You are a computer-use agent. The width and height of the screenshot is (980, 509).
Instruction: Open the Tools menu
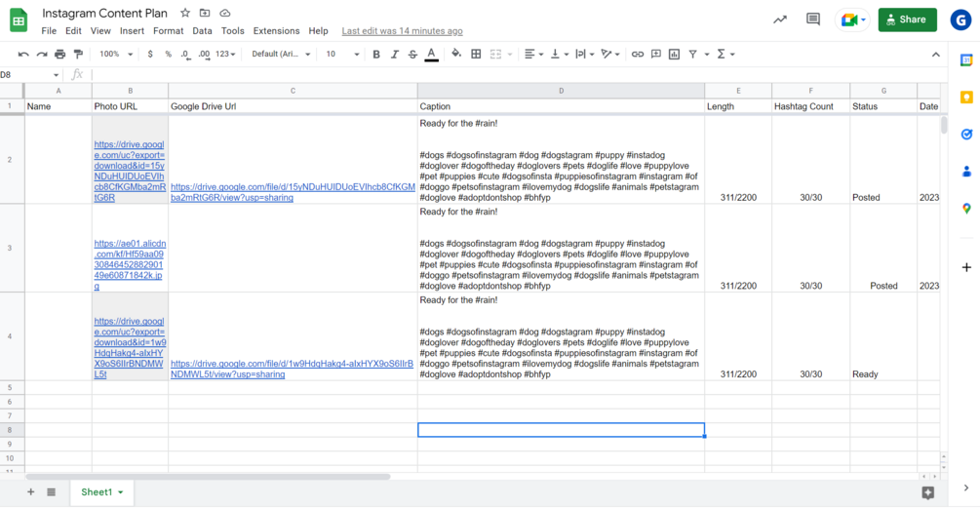232,30
